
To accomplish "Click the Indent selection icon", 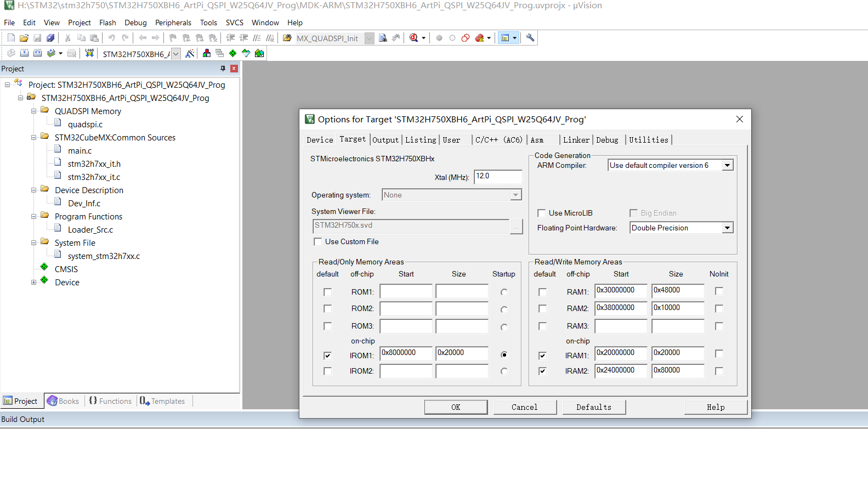I will [x=230, y=38].
